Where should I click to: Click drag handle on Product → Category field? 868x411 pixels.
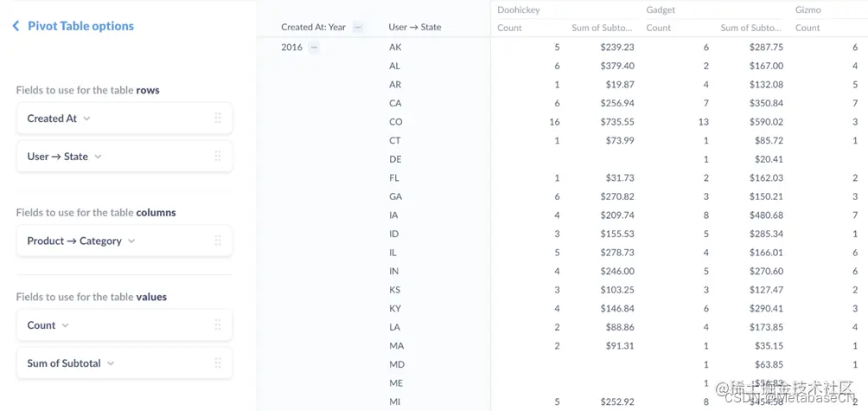[217, 241]
